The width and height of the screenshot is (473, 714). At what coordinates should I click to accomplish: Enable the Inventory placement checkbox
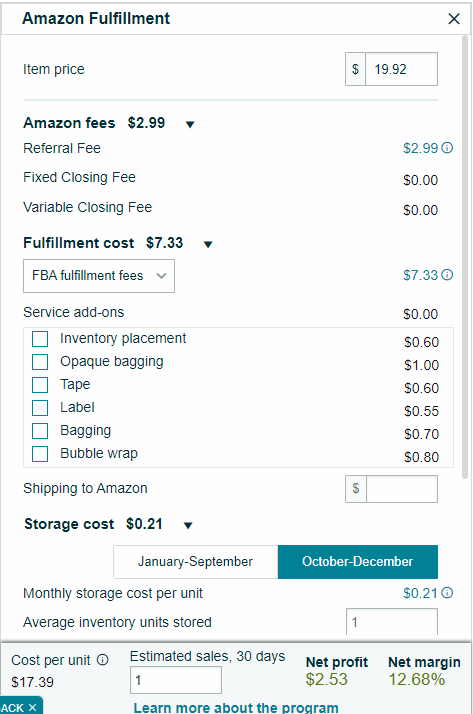40,339
